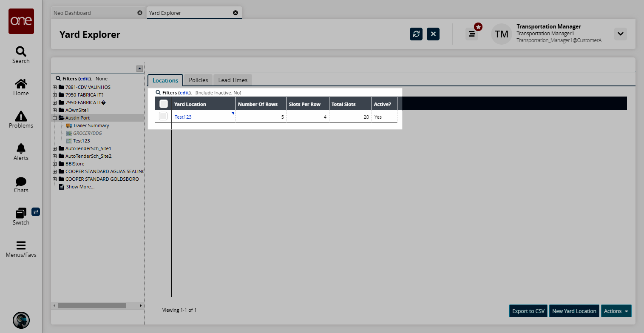644x333 pixels.
Task: Toggle the select-all checkbox in the table header
Action: pyautogui.click(x=164, y=104)
